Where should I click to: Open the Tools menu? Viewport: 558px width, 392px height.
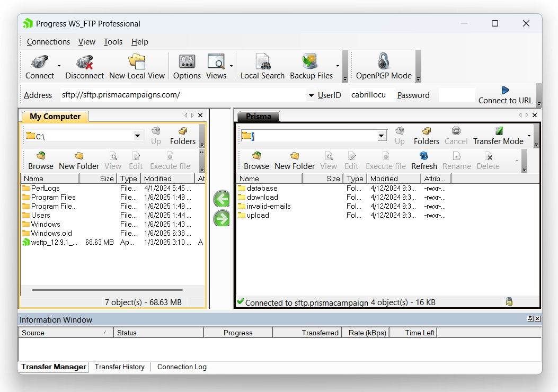(x=113, y=42)
